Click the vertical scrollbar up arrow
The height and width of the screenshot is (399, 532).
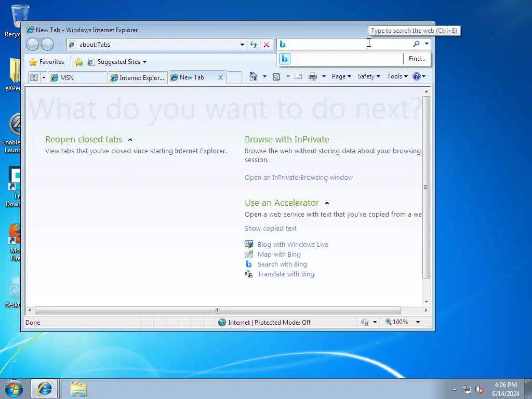pos(427,91)
